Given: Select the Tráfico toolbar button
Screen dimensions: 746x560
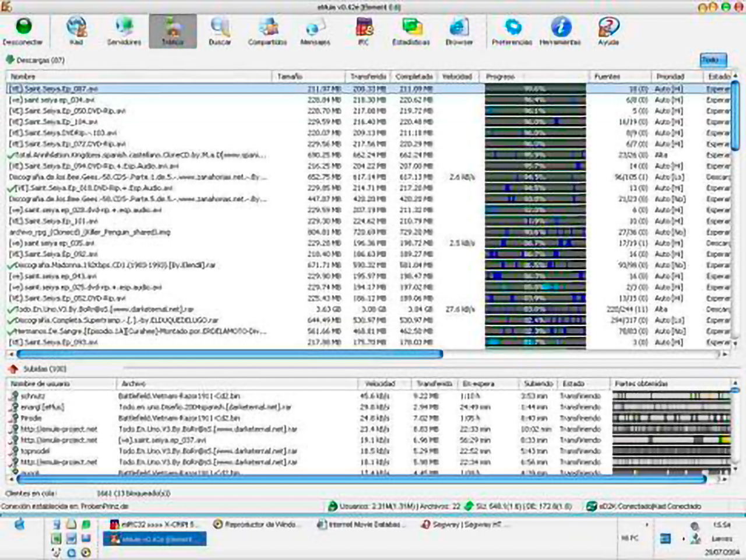Looking at the screenshot, I should [x=173, y=31].
